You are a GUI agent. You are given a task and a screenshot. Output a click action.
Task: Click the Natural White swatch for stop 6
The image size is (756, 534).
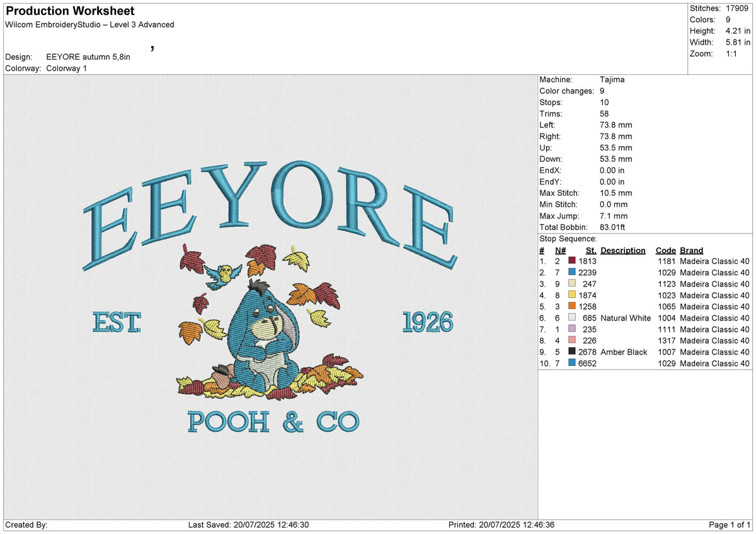tap(572, 318)
